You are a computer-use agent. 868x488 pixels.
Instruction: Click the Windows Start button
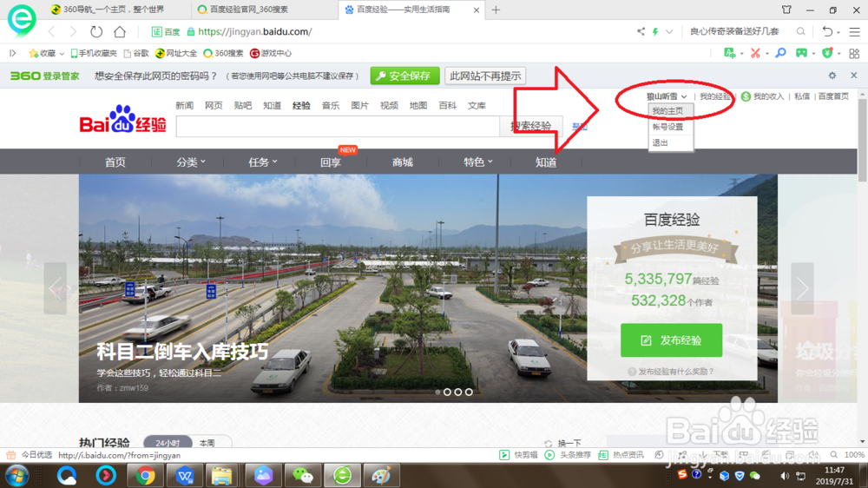pyautogui.click(x=16, y=476)
